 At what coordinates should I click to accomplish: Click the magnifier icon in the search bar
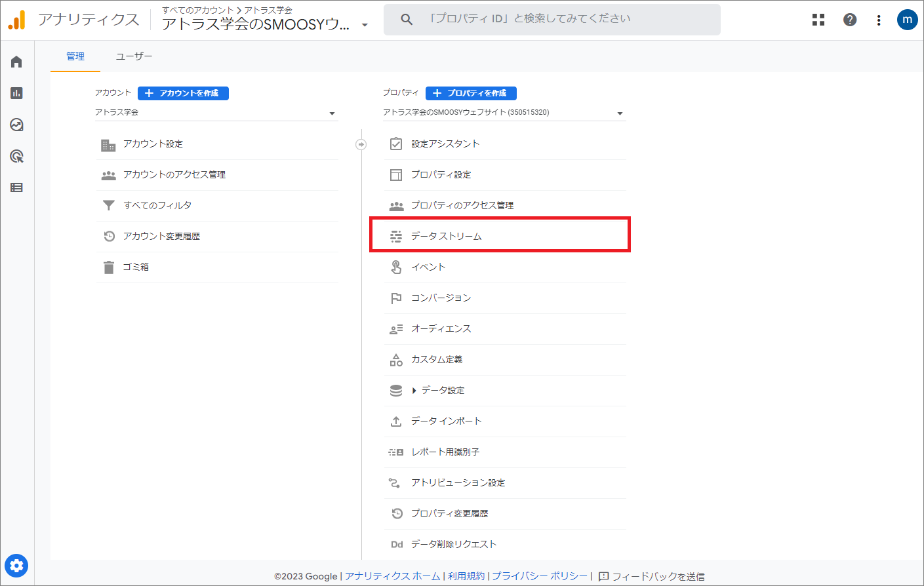point(407,20)
